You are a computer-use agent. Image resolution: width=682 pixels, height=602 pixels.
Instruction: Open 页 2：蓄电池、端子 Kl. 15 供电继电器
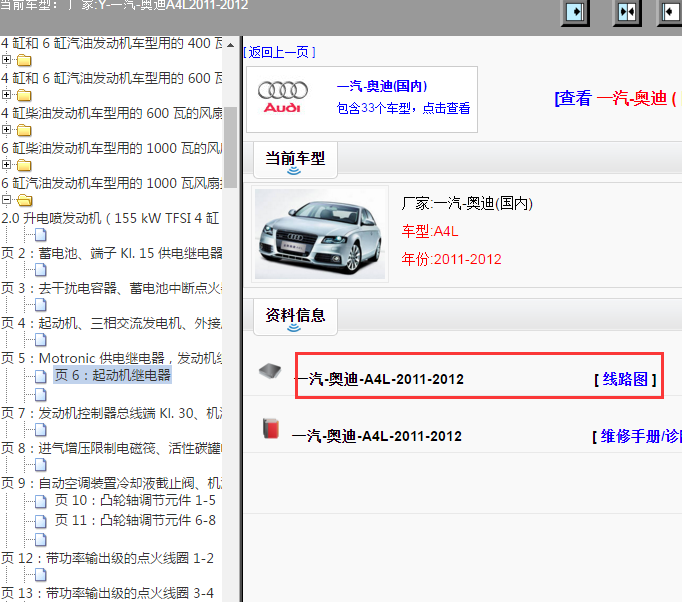[x=112, y=253]
